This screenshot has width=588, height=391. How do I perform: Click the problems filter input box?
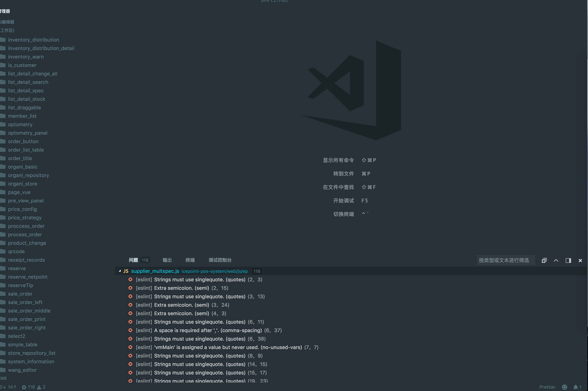tap(506, 260)
